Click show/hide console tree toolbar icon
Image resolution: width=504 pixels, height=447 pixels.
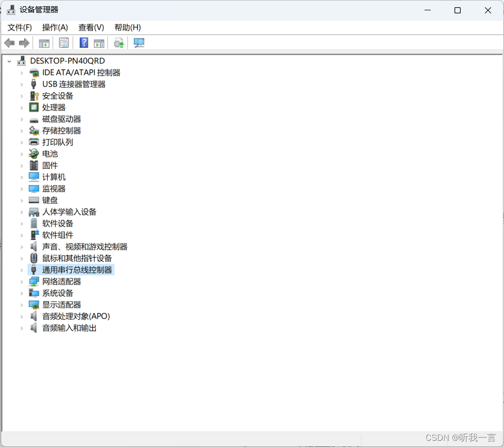pyautogui.click(x=44, y=43)
